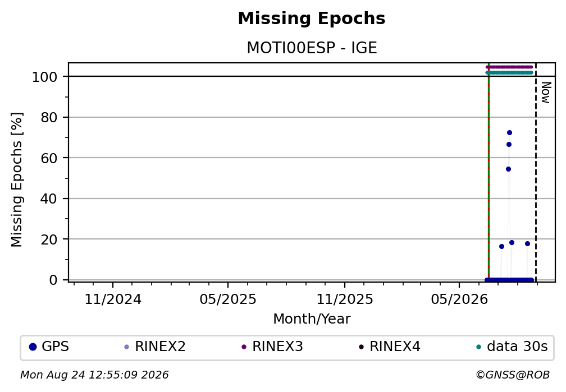Click the RINEX2 legend dot marker
This screenshot has height=392, width=566.
[126, 347]
